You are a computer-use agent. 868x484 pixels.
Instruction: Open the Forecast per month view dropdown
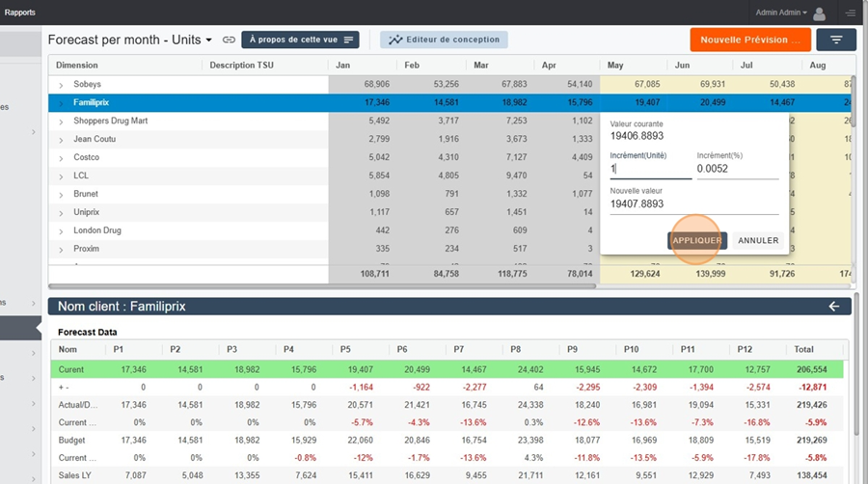(208, 40)
